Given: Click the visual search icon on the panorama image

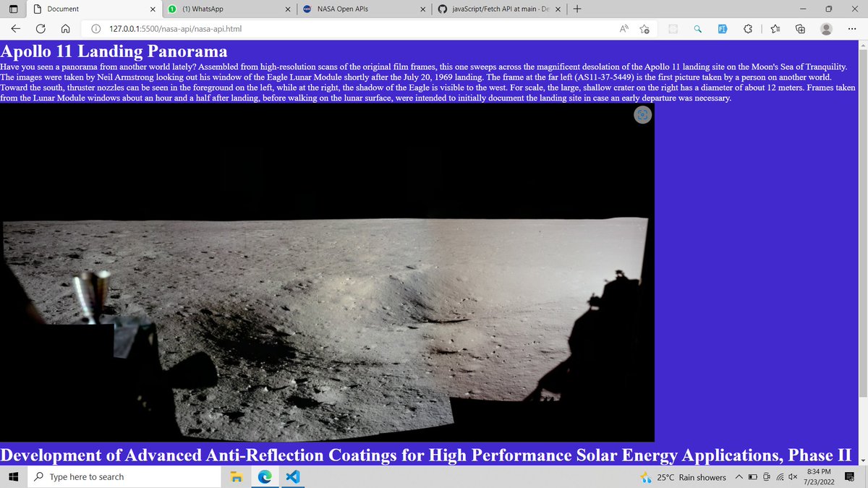Looking at the screenshot, I should click(642, 114).
